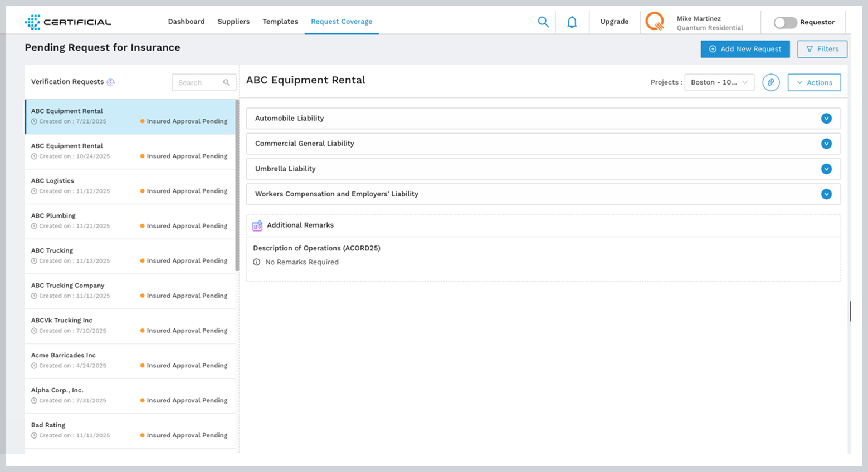Select the ABC Trucking Company request
The width and height of the screenshot is (868, 472).
click(130, 291)
